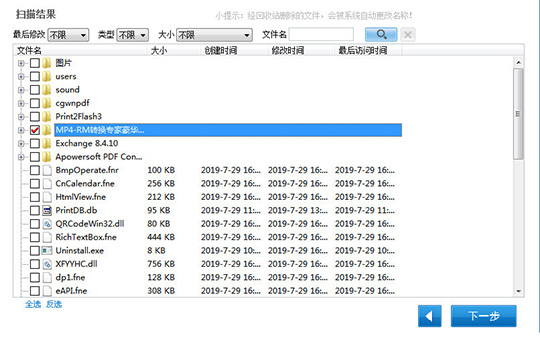Tick the XFYYHC.dll checkbox

click(x=35, y=264)
